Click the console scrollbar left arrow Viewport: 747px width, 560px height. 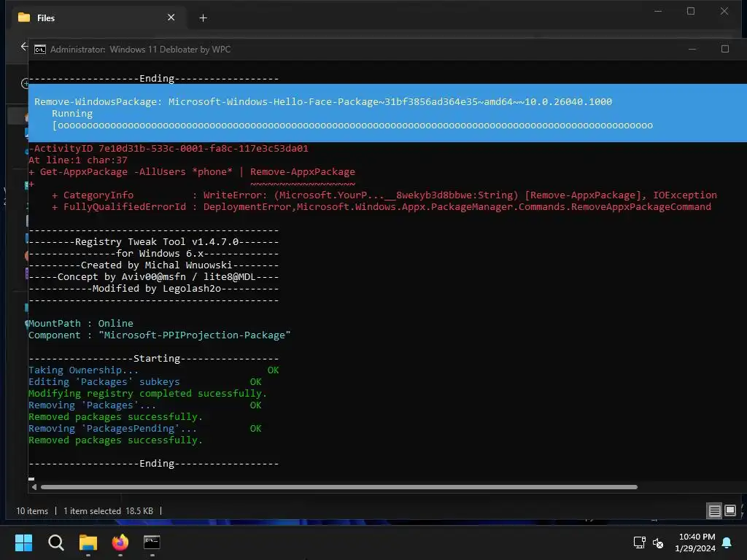34,487
